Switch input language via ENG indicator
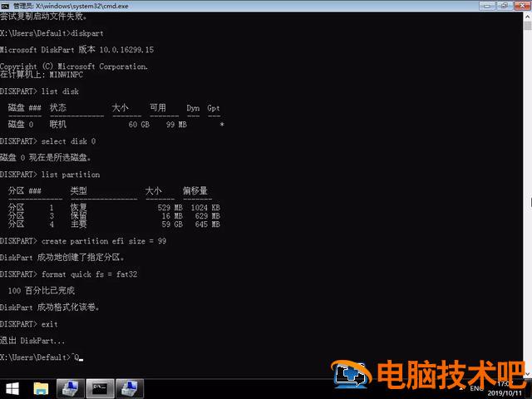Viewport: 532px width, 399px height. (476, 388)
